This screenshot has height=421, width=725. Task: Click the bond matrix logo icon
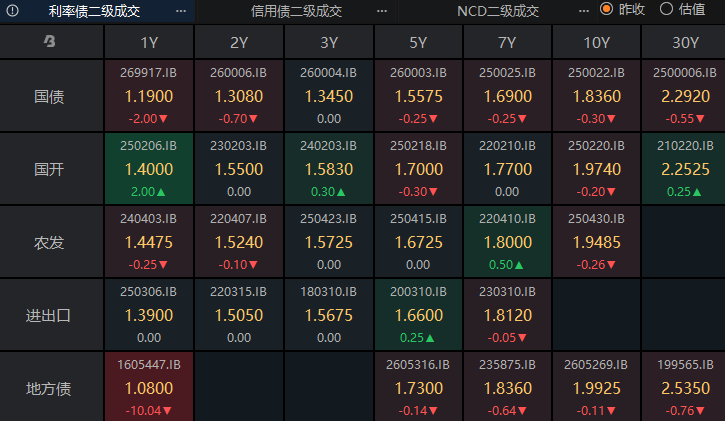[50, 42]
